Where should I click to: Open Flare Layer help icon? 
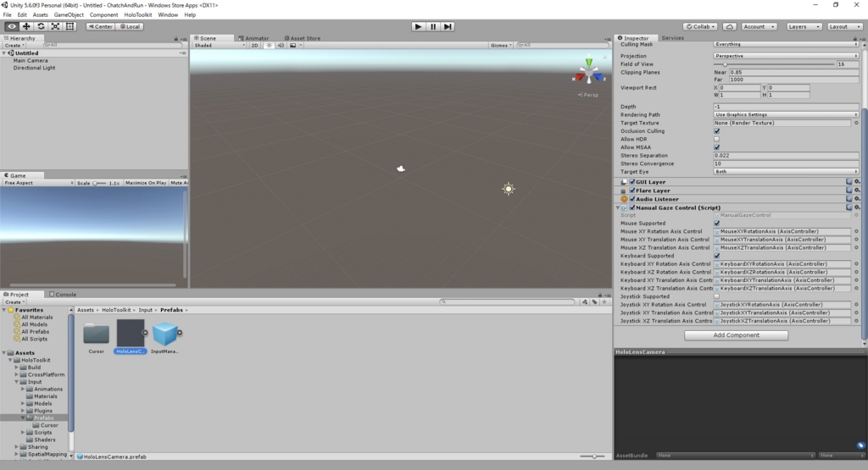pyautogui.click(x=849, y=191)
